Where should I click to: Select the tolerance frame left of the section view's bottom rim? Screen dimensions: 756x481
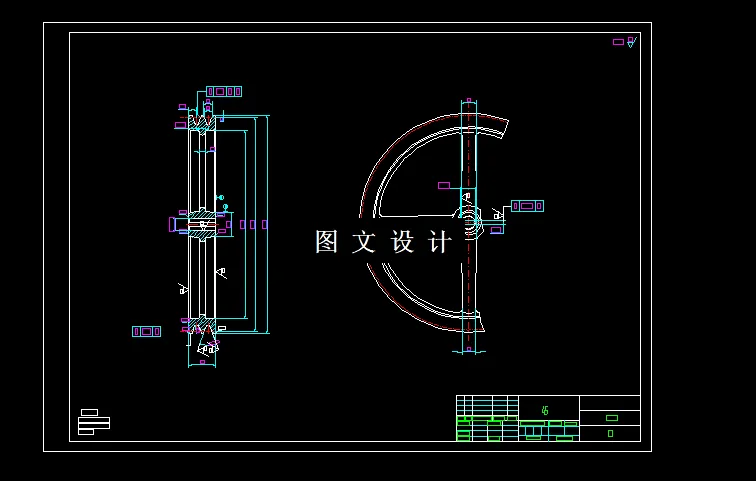pos(147,332)
